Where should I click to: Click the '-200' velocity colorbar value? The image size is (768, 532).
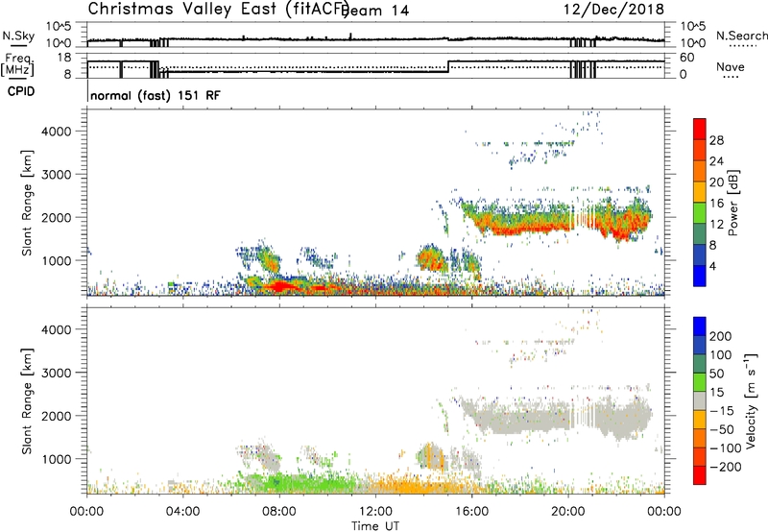coord(726,467)
